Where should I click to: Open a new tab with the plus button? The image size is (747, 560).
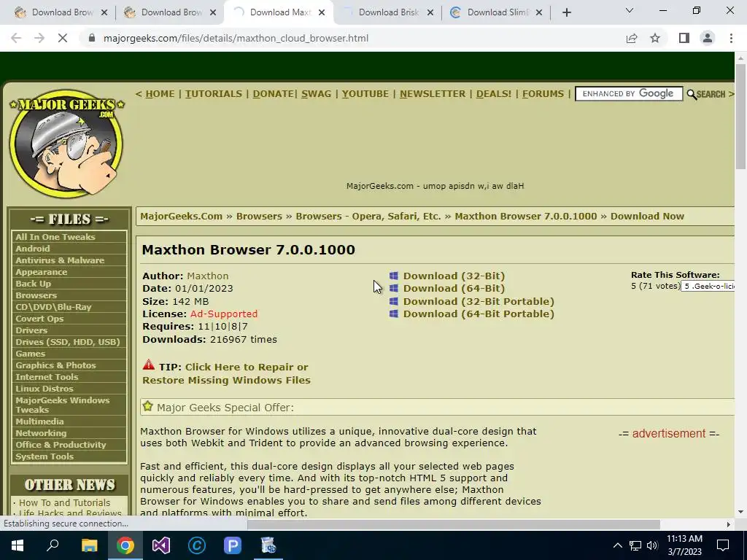coord(566,13)
